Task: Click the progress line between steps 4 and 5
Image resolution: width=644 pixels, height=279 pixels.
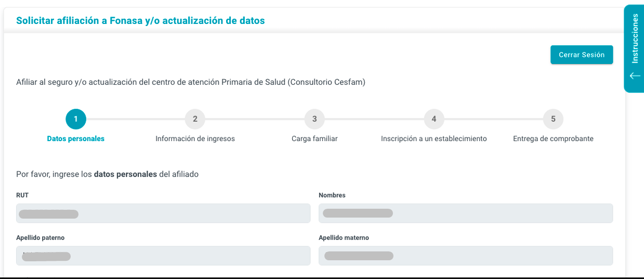Action: [493, 119]
